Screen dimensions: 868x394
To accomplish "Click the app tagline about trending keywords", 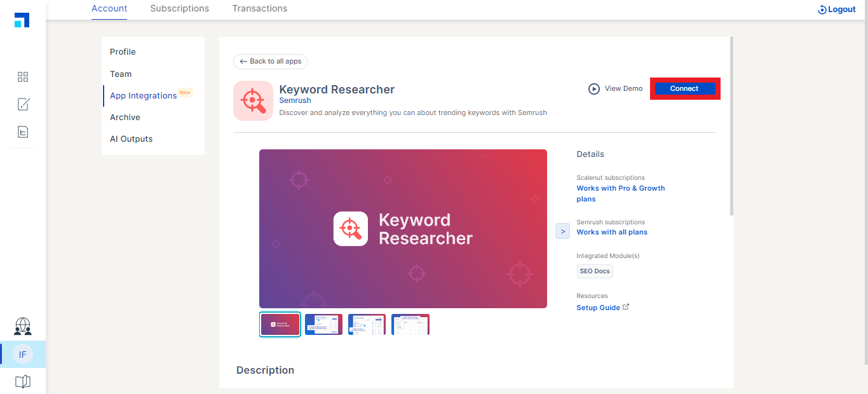I will point(413,112).
